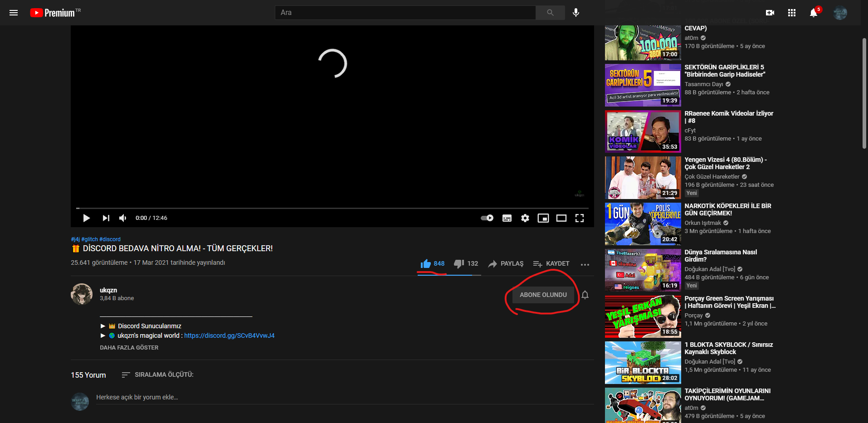Enter full screen mode
The image size is (868, 423).
(580, 218)
